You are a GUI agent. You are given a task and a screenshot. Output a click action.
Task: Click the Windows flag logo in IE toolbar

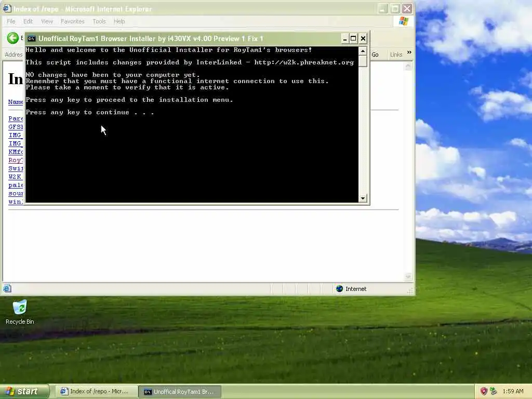tap(403, 21)
